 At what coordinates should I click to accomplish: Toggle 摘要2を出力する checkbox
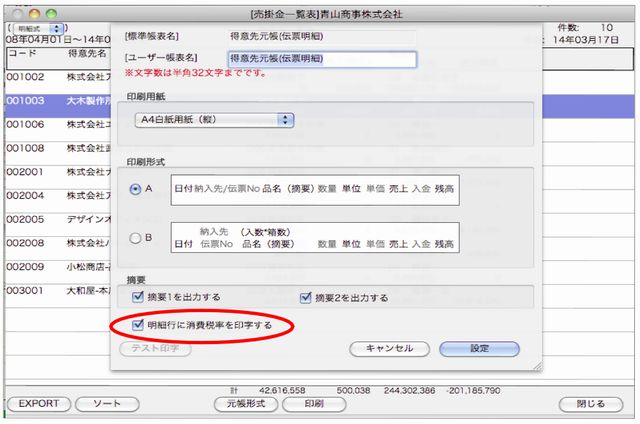point(305,298)
